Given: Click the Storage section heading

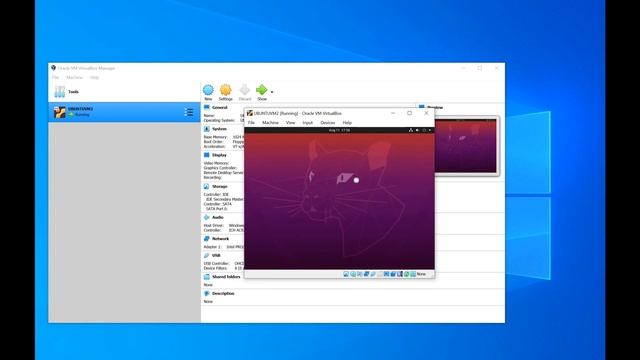Looking at the screenshot, I should (x=220, y=187).
